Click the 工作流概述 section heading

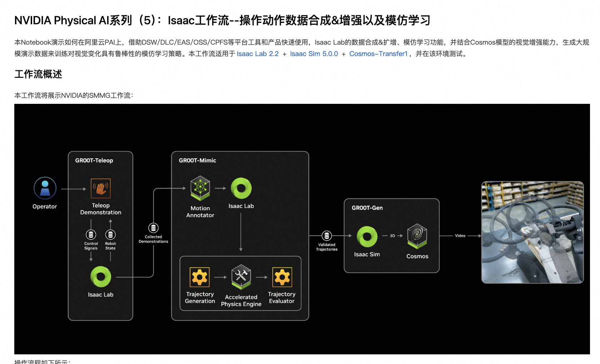(x=38, y=74)
